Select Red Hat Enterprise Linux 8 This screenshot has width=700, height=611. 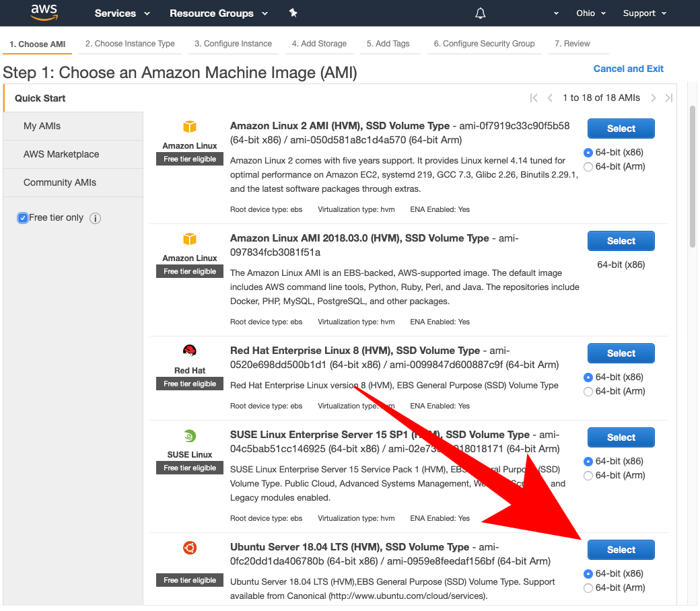621,353
